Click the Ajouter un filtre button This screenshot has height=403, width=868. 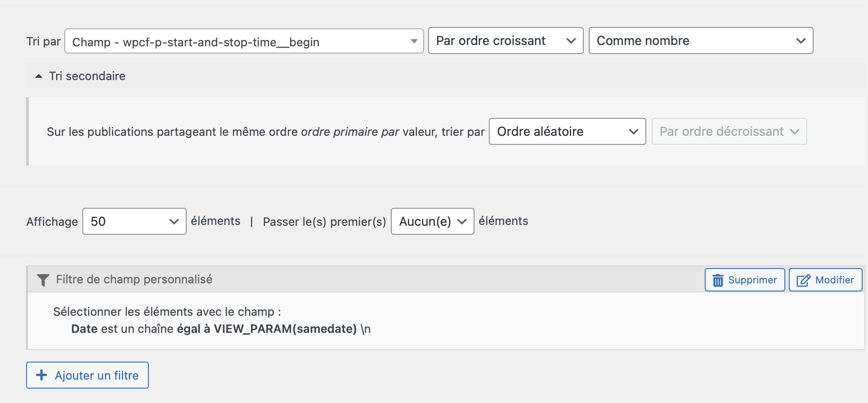[x=87, y=375]
